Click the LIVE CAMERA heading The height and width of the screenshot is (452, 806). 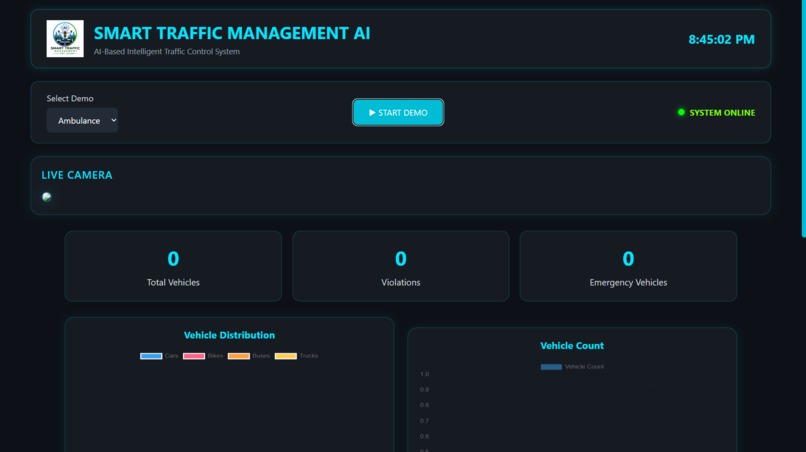(77, 175)
